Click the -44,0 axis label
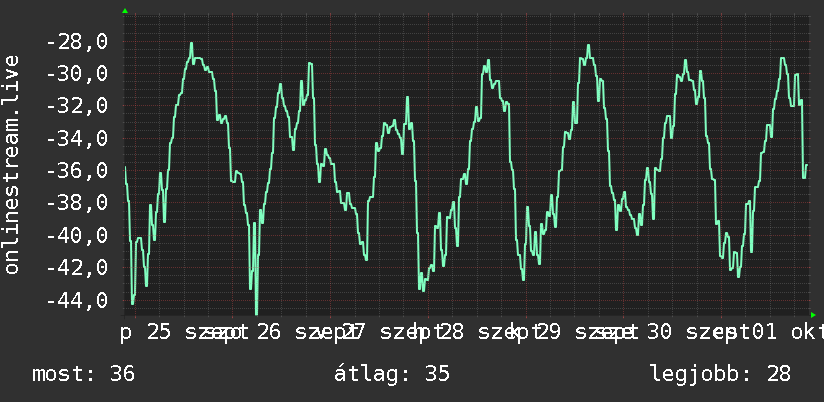 point(77,301)
